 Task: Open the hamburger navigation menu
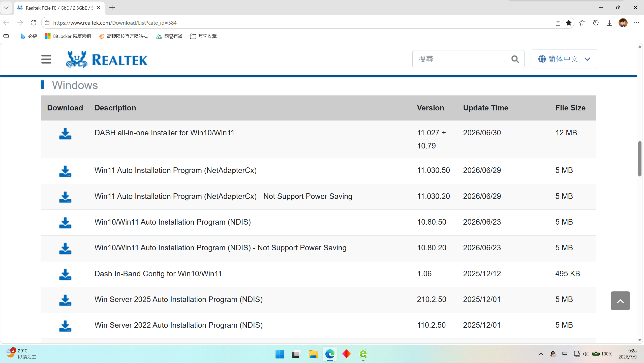click(x=46, y=59)
